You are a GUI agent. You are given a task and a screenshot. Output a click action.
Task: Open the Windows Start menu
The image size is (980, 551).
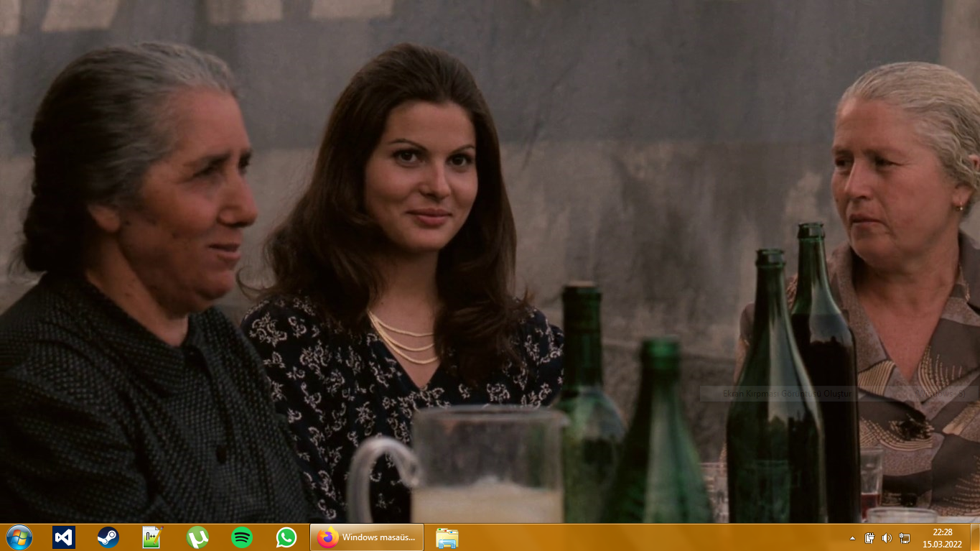[x=19, y=537]
